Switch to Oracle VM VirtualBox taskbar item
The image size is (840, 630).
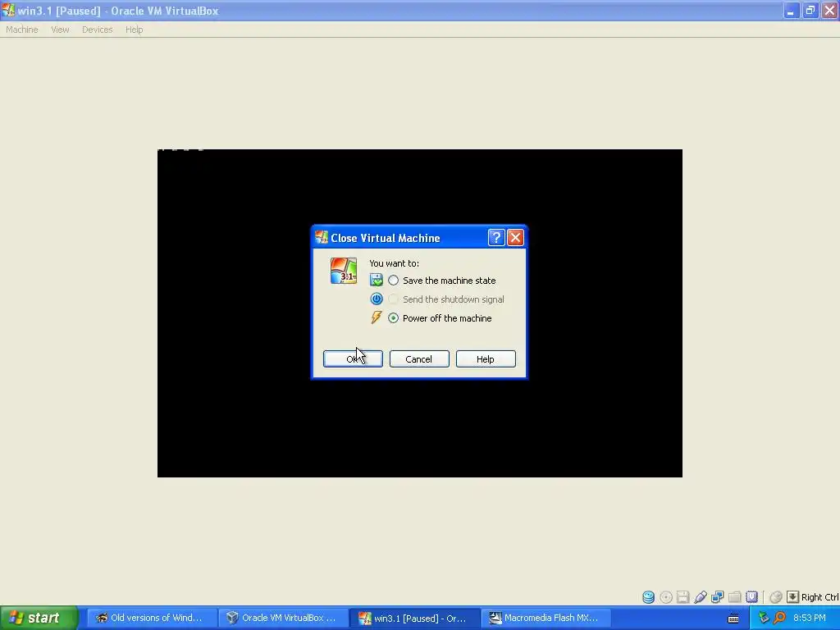[x=282, y=618]
